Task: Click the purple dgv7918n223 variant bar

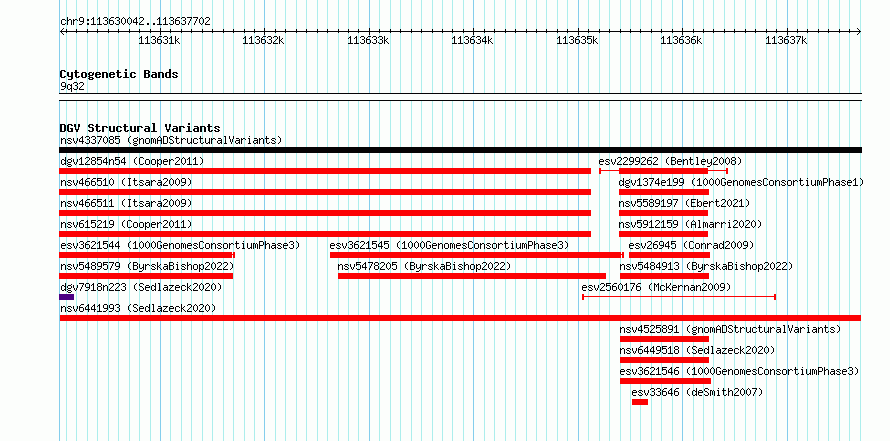Action: point(67,297)
